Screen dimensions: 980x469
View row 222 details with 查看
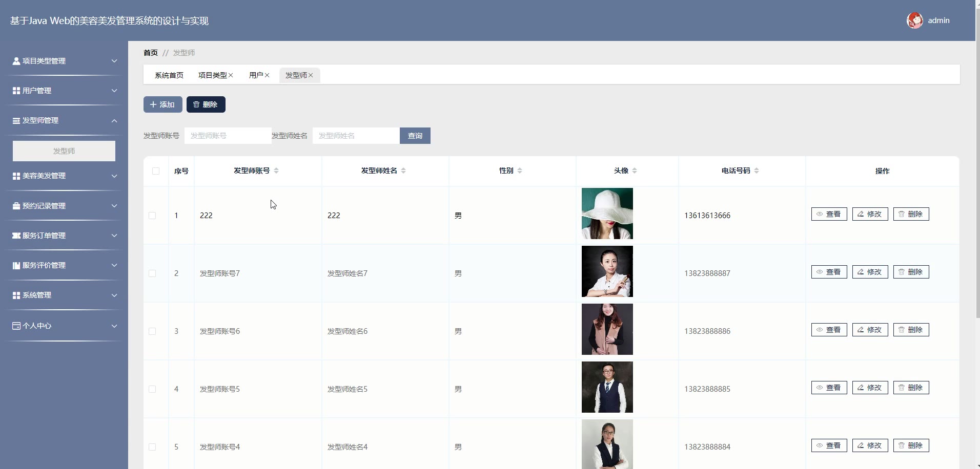point(829,214)
